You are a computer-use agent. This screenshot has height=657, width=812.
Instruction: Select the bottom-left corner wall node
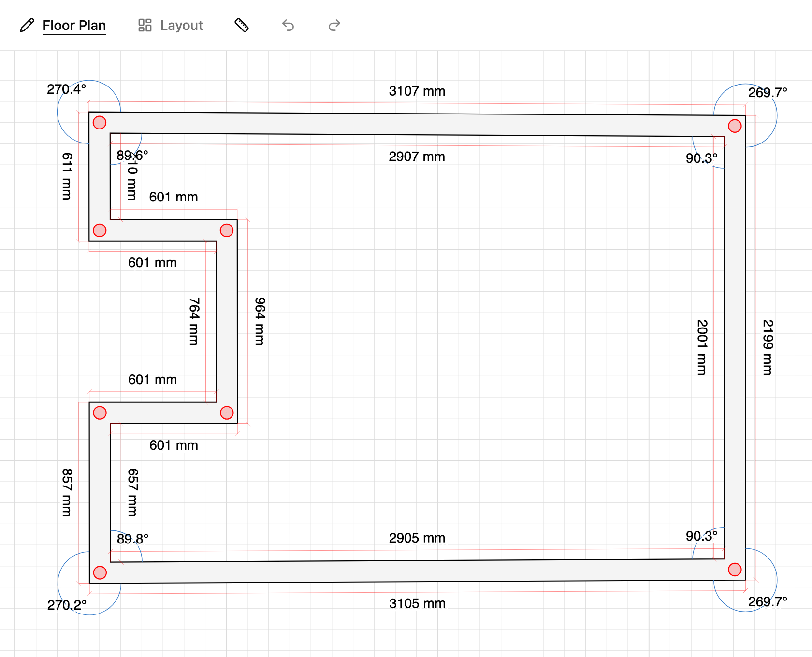click(x=100, y=572)
